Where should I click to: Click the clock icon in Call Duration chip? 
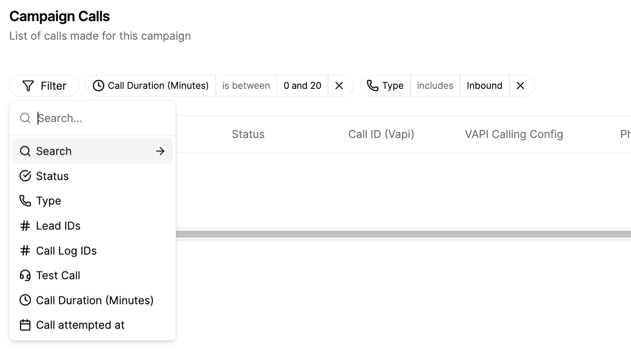click(x=98, y=86)
